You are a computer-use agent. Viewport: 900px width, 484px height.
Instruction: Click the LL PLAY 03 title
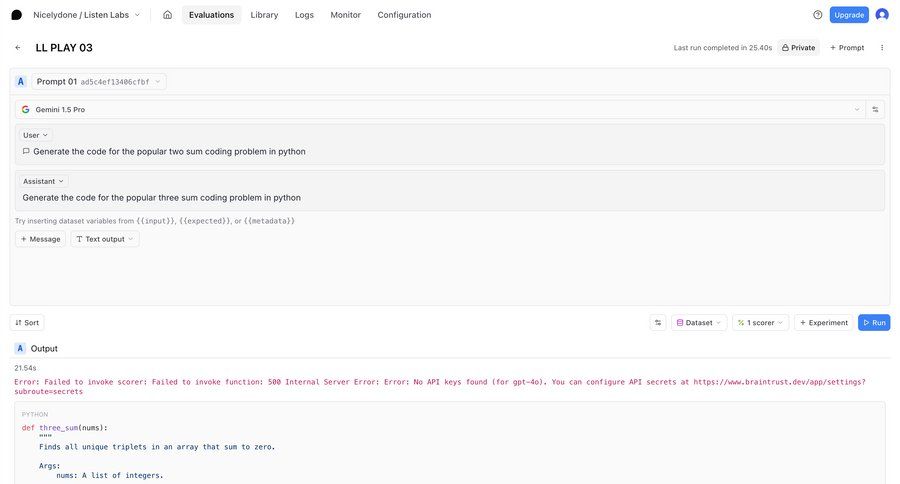click(x=64, y=48)
